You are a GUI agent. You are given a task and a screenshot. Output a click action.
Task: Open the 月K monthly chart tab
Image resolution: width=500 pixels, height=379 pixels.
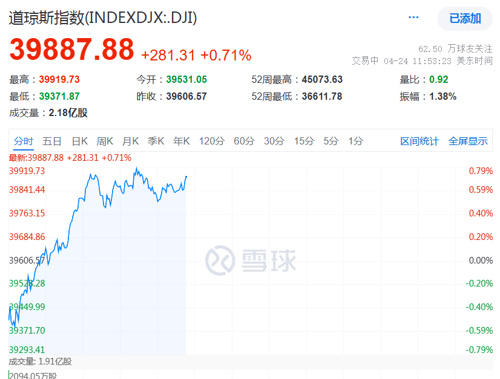click(130, 141)
